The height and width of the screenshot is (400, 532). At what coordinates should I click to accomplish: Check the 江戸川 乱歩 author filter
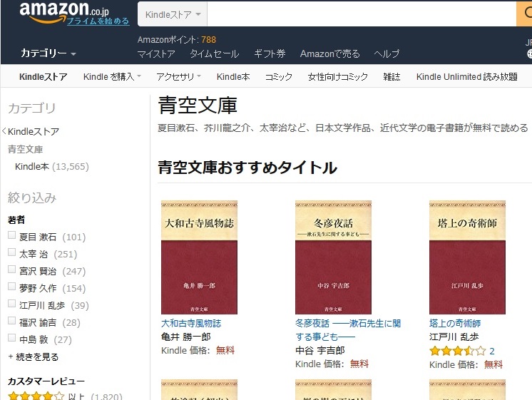(x=12, y=303)
